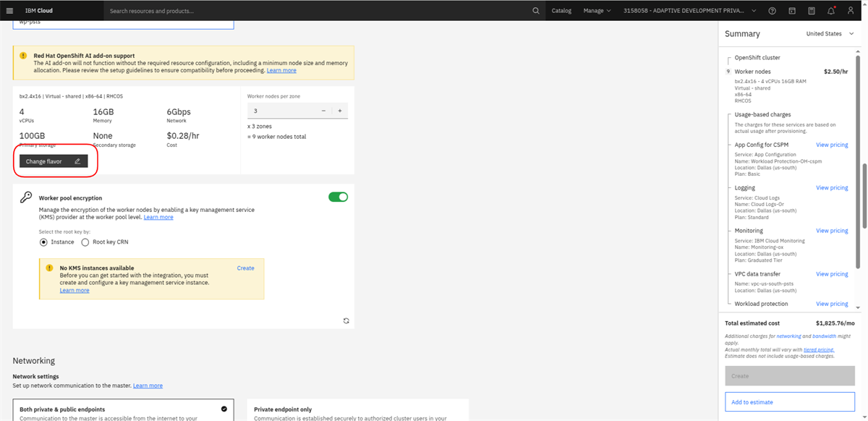Open Learn more in No KMS instances notice
Image resolution: width=868 pixels, height=421 pixels.
(x=75, y=290)
